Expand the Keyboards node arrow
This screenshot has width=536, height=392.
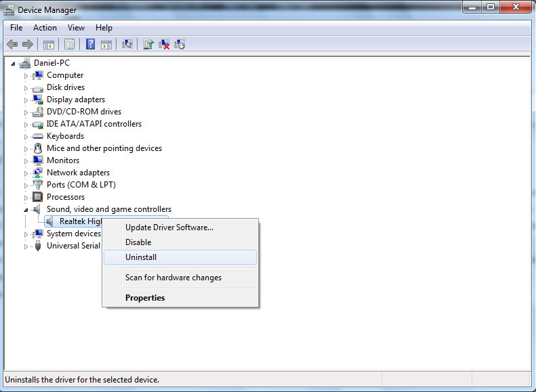pyautogui.click(x=26, y=137)
